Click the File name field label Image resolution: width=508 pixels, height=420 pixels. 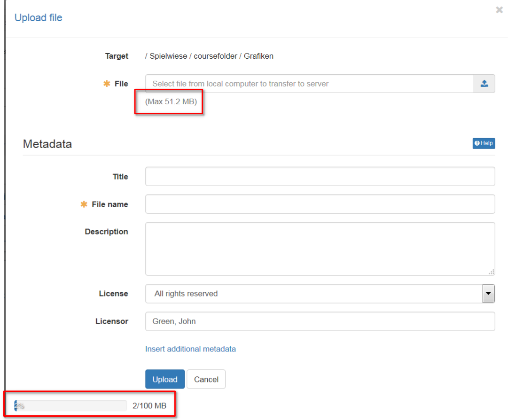pyautogui.click(x=109, y=204)
